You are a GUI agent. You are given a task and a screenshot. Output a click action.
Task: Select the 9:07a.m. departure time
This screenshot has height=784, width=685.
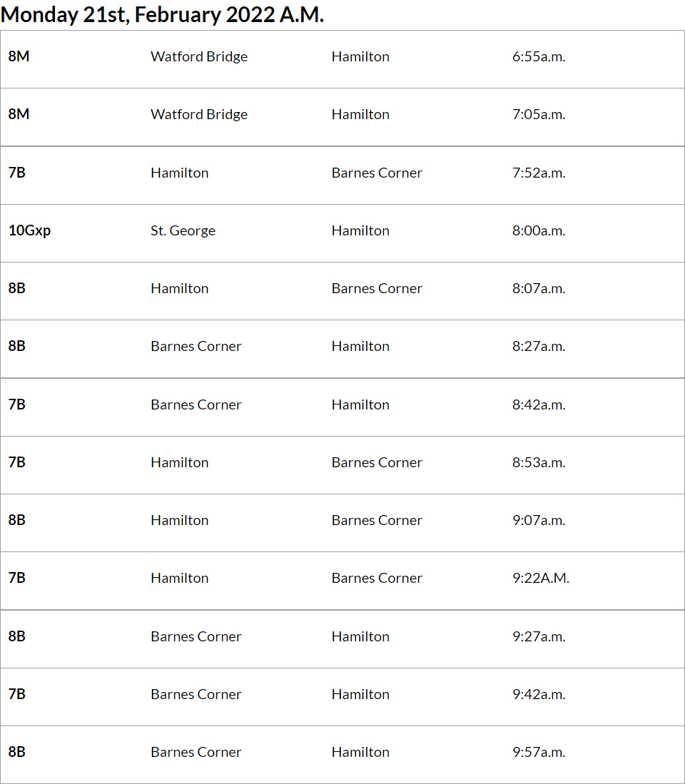click(x=539, y=521)
